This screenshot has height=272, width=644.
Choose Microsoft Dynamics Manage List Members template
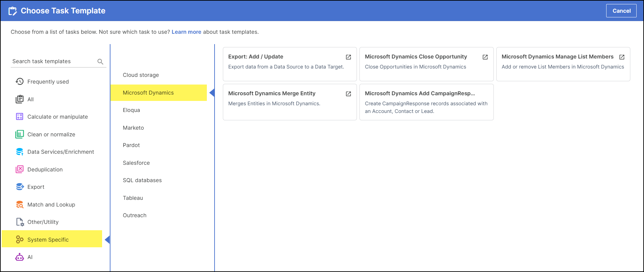click(x=563, y=64)
